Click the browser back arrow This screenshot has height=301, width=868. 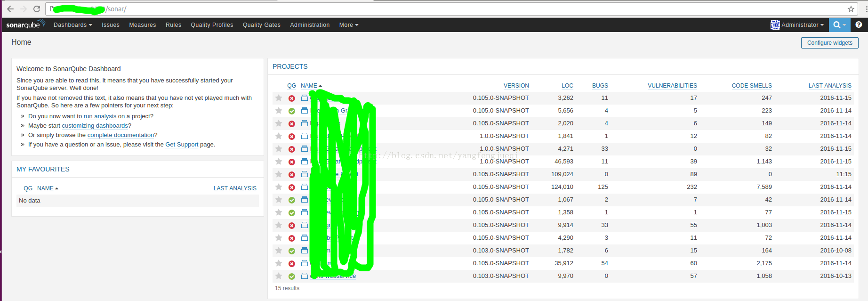pyautogui.click(x=10, y=9)
